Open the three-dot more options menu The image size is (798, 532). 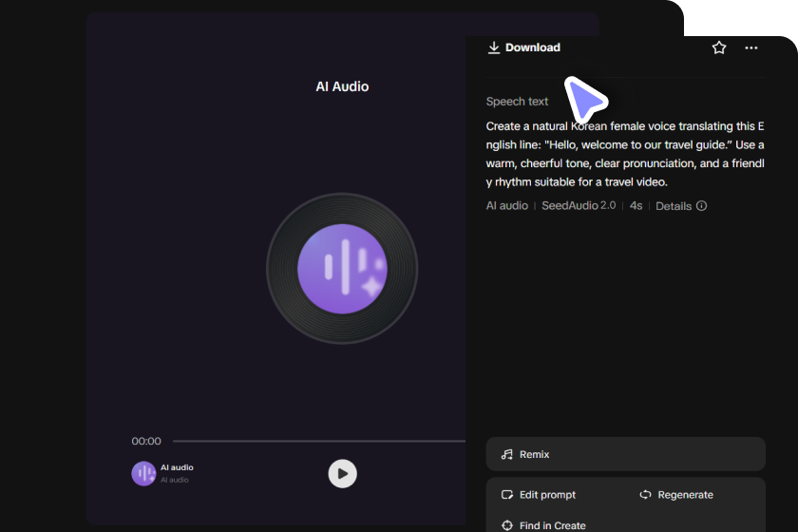(x=751, y=47)
